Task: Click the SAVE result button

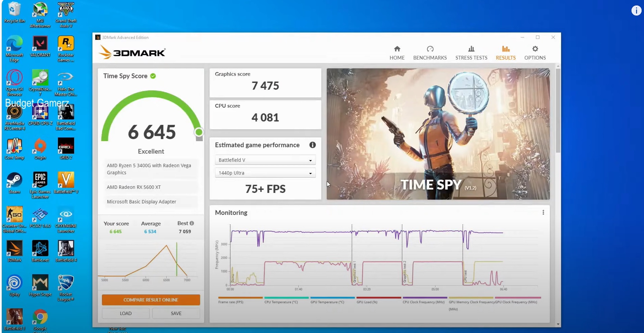Action: click(x=176, y=313)
